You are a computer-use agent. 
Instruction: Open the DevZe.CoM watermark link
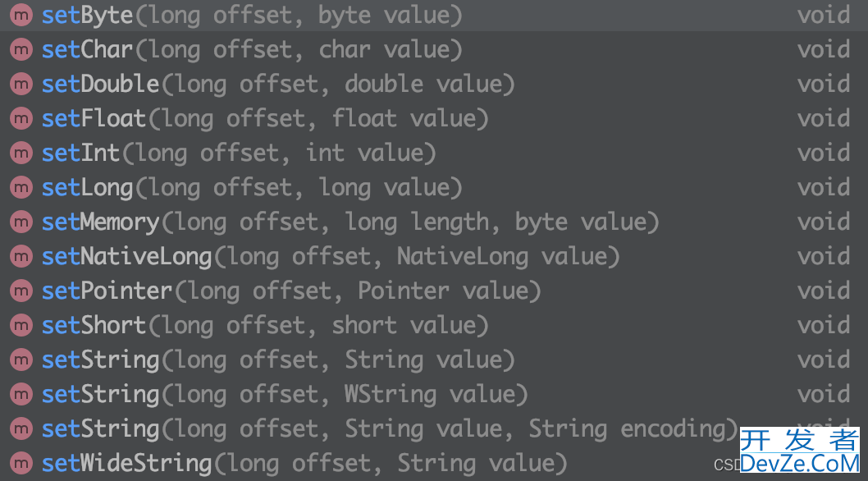pos(799,450)
